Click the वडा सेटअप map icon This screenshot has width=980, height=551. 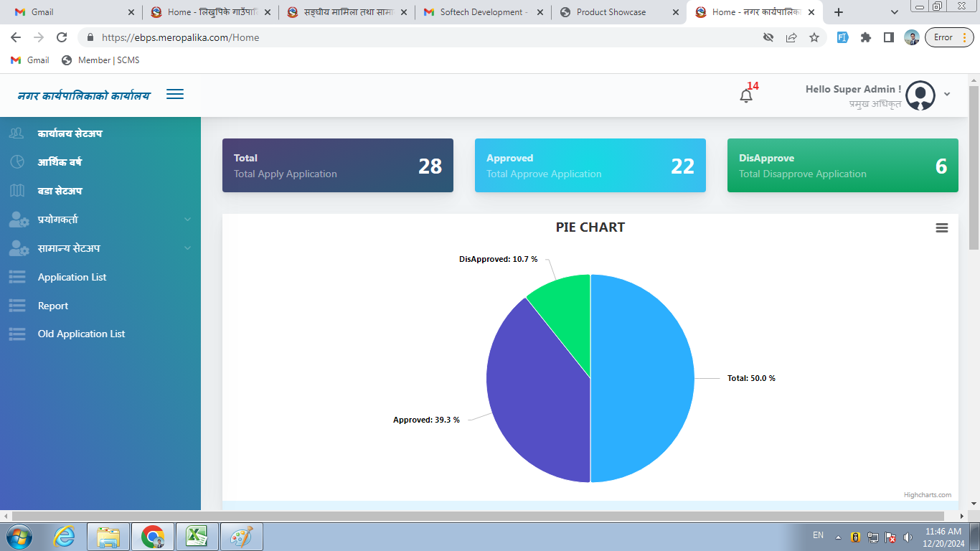point(17,191)
